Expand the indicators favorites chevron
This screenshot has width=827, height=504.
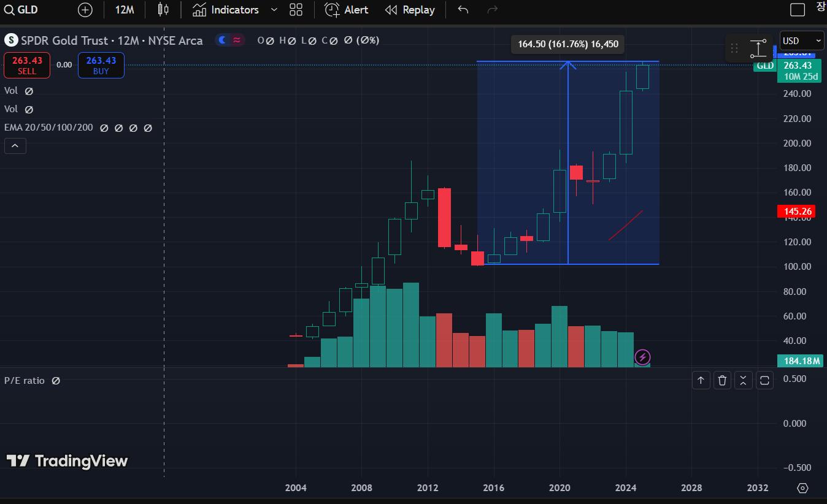point(274,10)
